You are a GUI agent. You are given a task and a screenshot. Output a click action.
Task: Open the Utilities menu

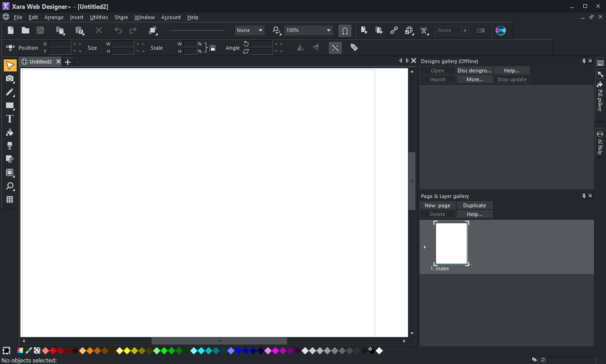click(x=99, y=17)
